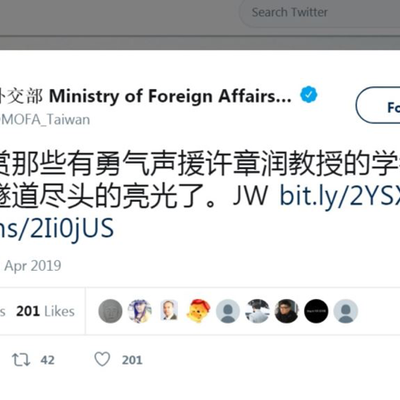Retweet using the retweet arrows icon
The image size is (400, 400).
coord(21,360)
